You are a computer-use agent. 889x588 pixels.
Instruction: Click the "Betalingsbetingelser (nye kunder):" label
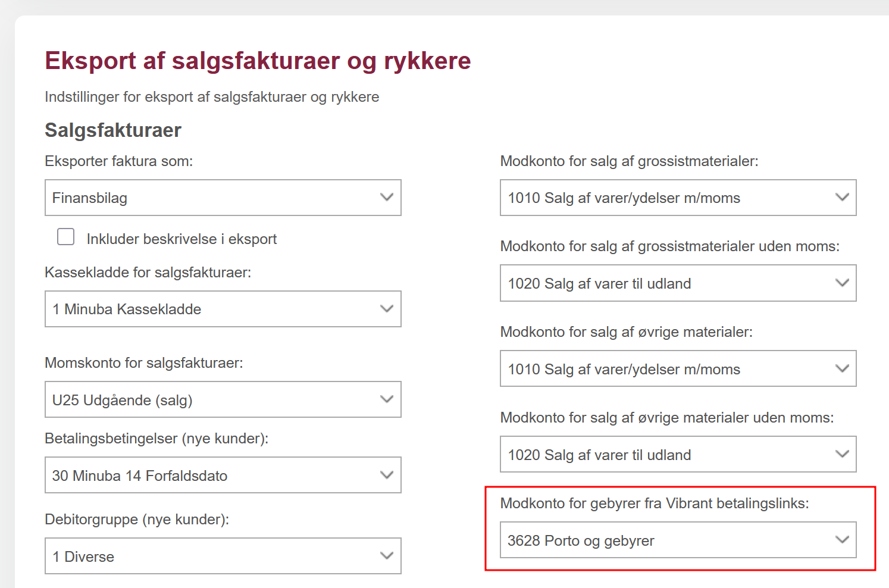[x=156, y=439]
